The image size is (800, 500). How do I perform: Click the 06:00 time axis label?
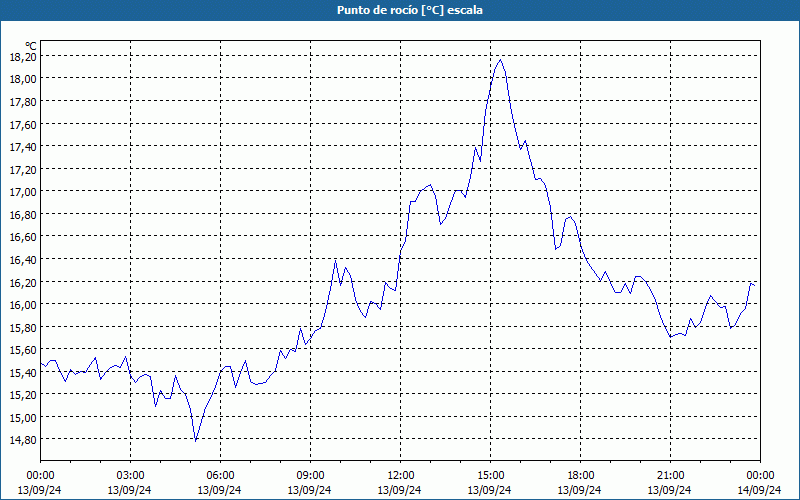220,476
